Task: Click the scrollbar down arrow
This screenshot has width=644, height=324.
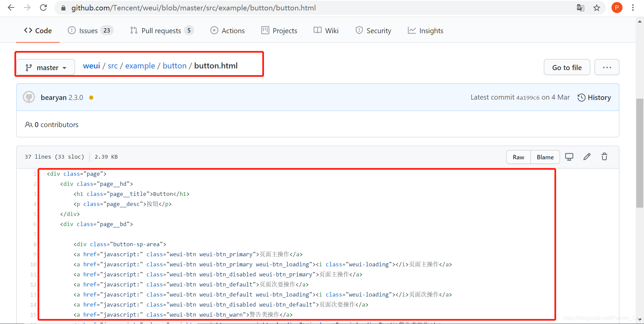Action: [x=640, y=320]
